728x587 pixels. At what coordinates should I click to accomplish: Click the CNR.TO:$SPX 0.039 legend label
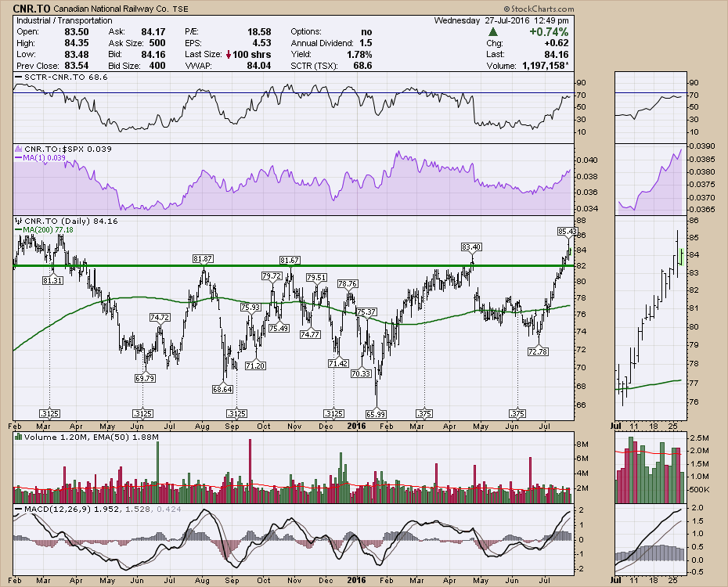63,149
